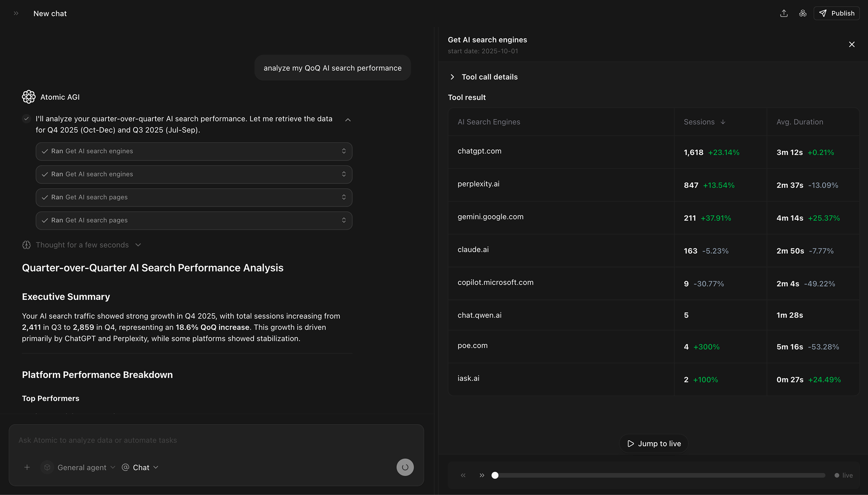Open the General agent dropdown
868x495 pixels.
(86, 467)
